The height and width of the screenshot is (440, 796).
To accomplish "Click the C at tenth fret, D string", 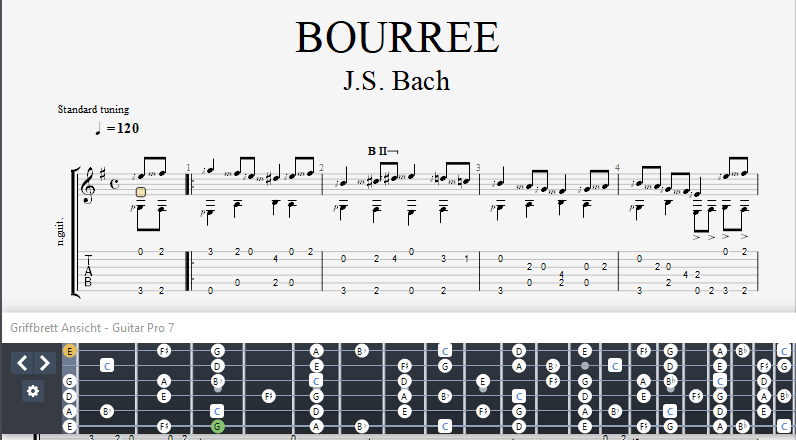I will 519,396.
